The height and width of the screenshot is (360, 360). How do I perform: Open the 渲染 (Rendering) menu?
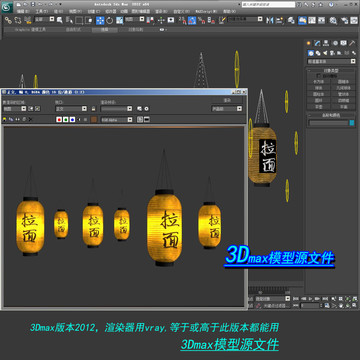(160, 11)
